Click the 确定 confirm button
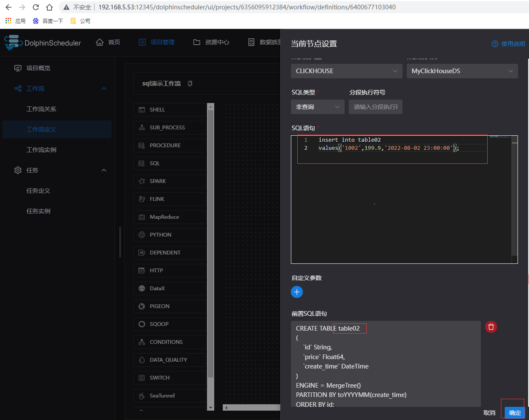 (515, 413)
